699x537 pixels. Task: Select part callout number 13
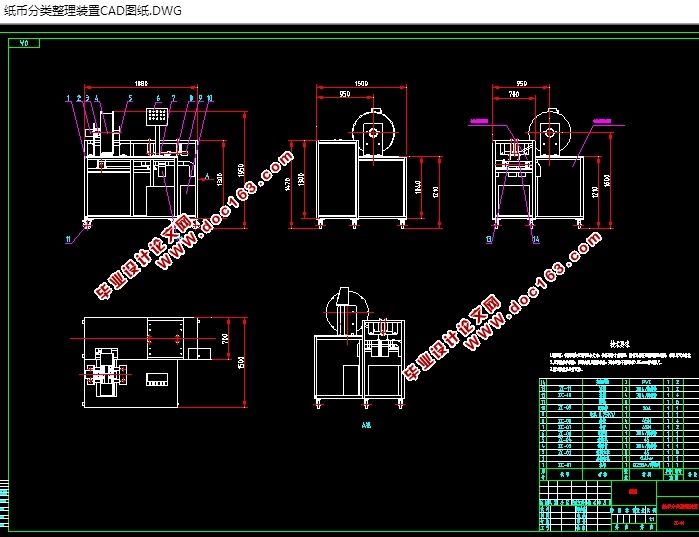click(x=489, y=239)
